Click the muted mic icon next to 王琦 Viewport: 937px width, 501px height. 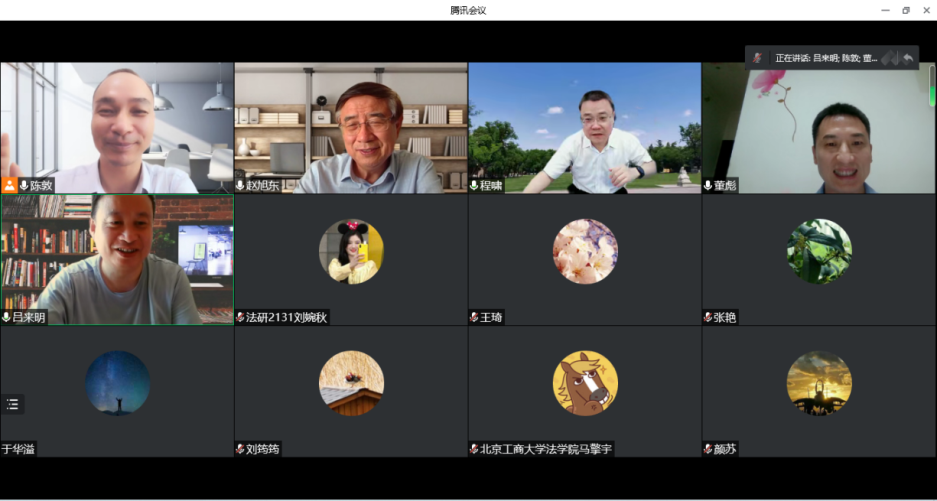(x=474, y=318)
